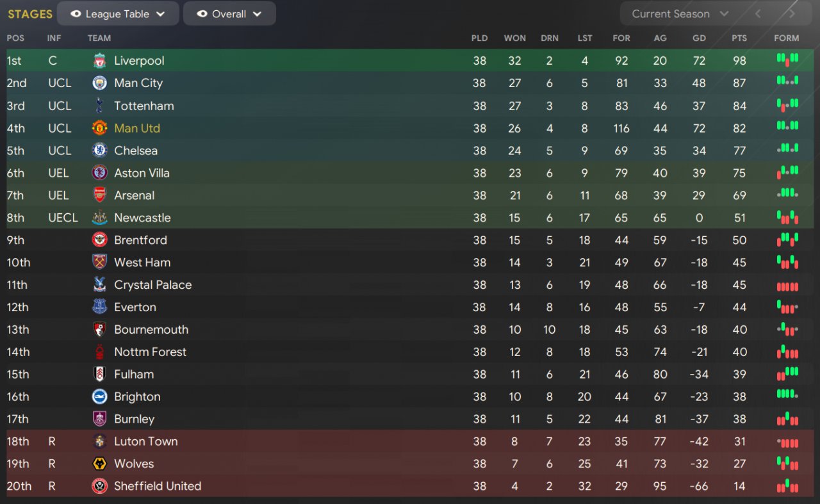Click Liverpool's form indicator bars
The width and height of the screenshot is (820, 504).
tap(787, 60)
